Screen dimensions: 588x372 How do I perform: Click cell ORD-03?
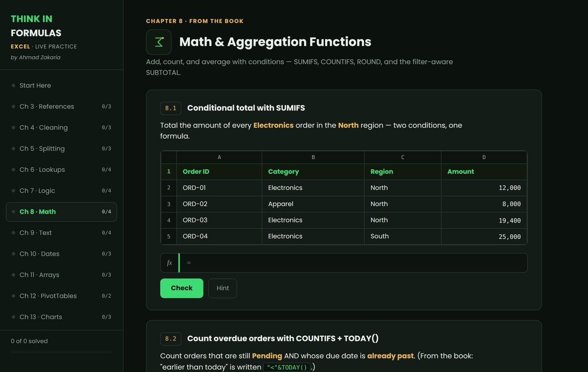pyautogui.click(x=219, y=220)
